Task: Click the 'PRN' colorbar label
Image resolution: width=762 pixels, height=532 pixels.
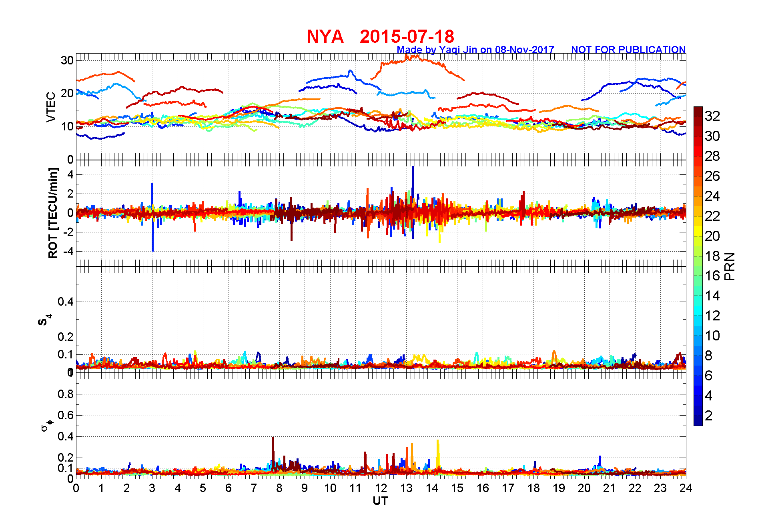Action: (x=730, y=266)
